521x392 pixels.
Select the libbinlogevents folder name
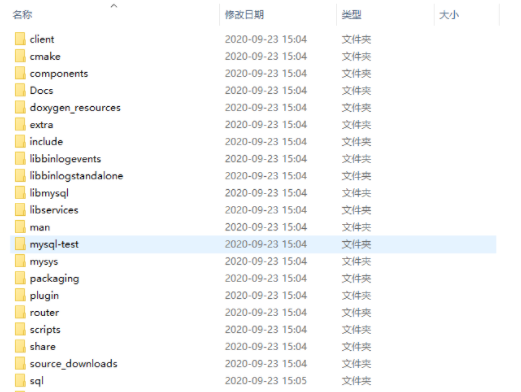point(65,159)
